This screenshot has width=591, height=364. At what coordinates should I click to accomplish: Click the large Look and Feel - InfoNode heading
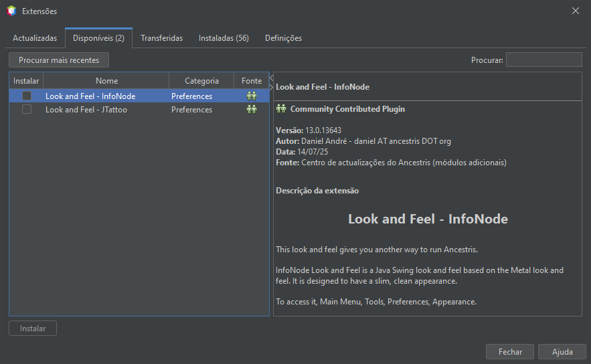(x=428, y=219)
